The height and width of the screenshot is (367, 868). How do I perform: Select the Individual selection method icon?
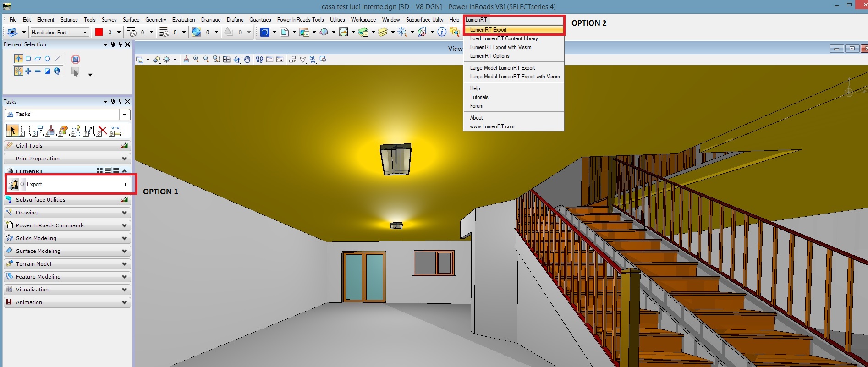[18, 59]
